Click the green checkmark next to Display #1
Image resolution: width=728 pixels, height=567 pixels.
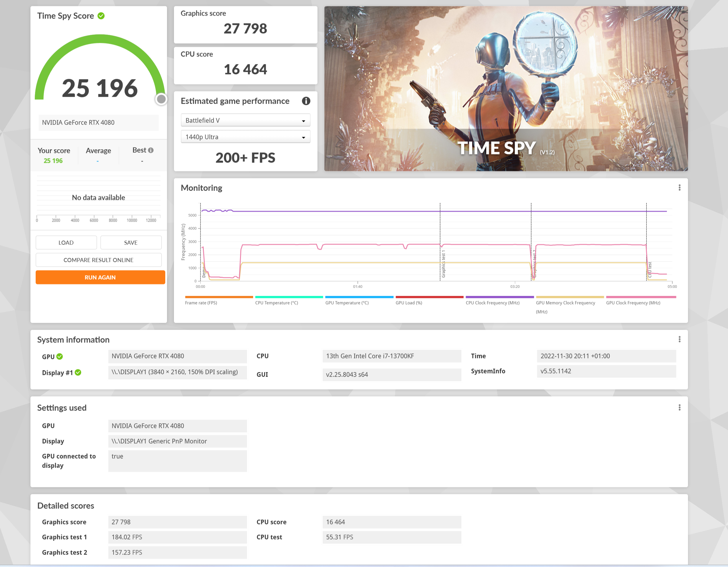(78, 373)
